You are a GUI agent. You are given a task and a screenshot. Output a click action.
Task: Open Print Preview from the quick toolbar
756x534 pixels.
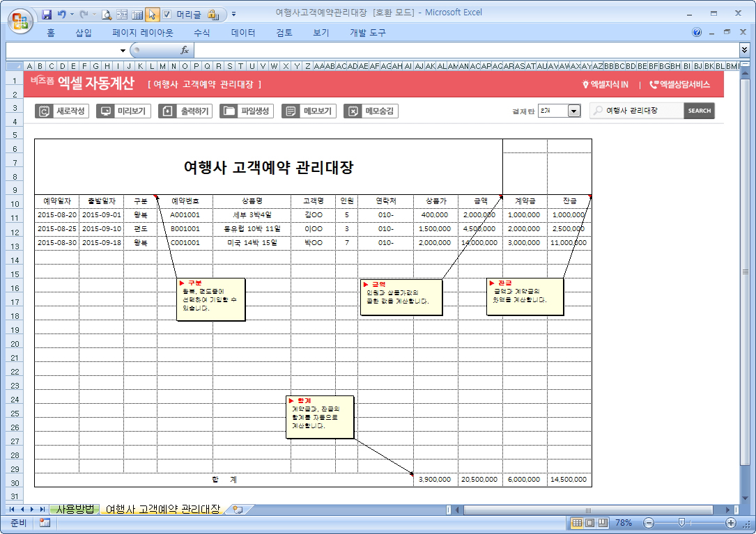point(107,15)
